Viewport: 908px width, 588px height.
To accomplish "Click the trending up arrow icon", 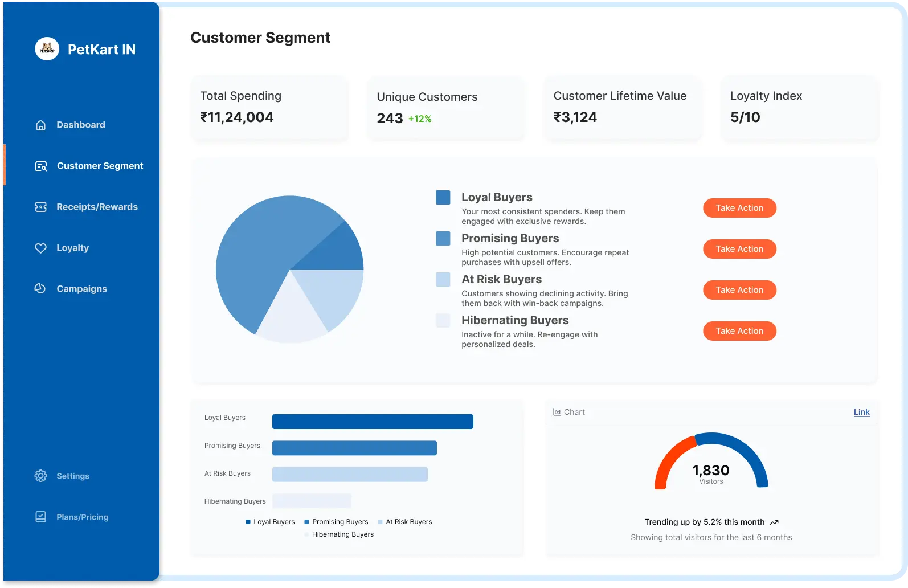I will tap(774, 522).
